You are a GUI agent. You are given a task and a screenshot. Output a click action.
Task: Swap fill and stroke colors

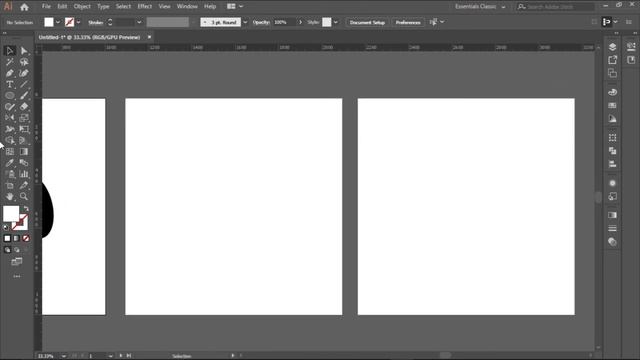pos(27,209)
